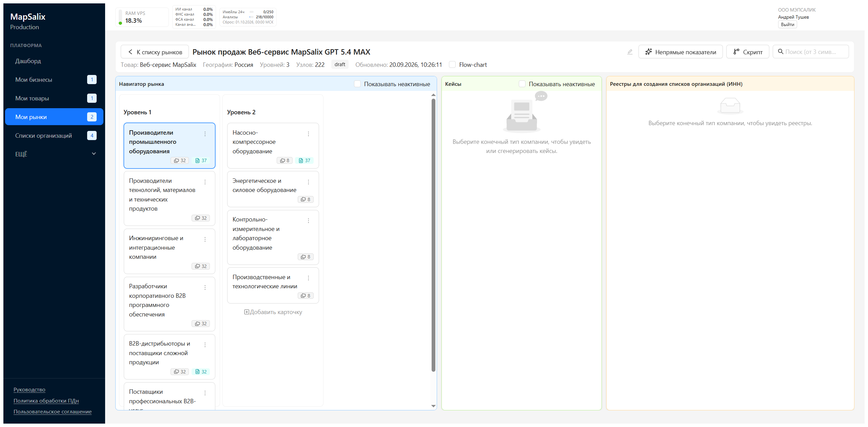Click the Выйти logout button
The image size is (868, 427).
(787, 24)
